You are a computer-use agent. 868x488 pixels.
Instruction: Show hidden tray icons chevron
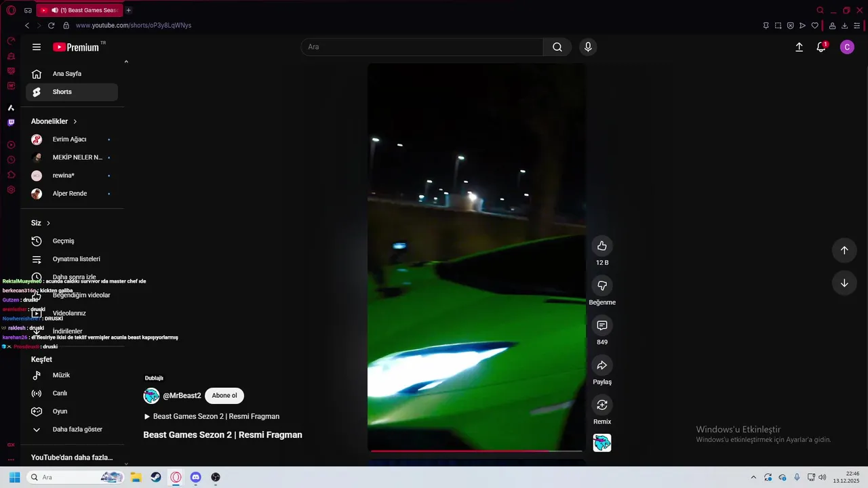tap(753, 477)
